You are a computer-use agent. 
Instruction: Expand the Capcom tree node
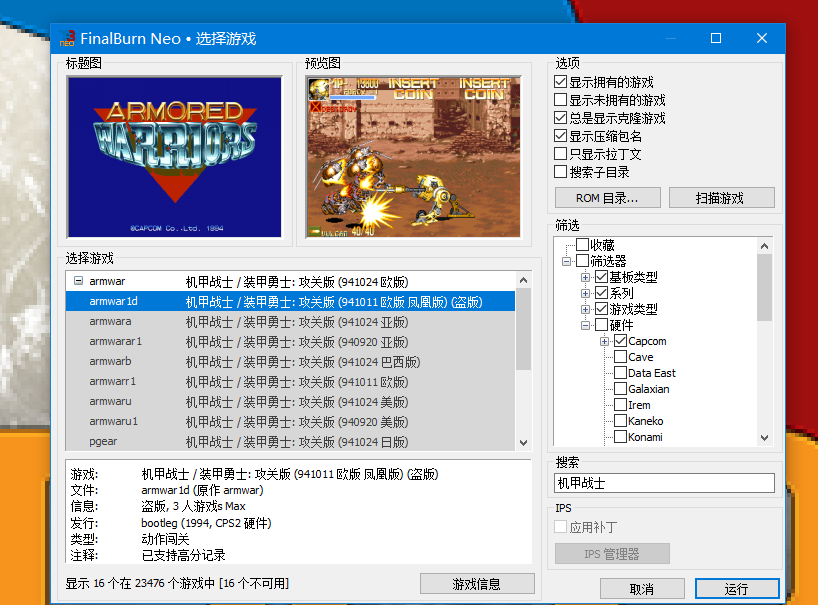pyautogui.click(x=604, y=342)
